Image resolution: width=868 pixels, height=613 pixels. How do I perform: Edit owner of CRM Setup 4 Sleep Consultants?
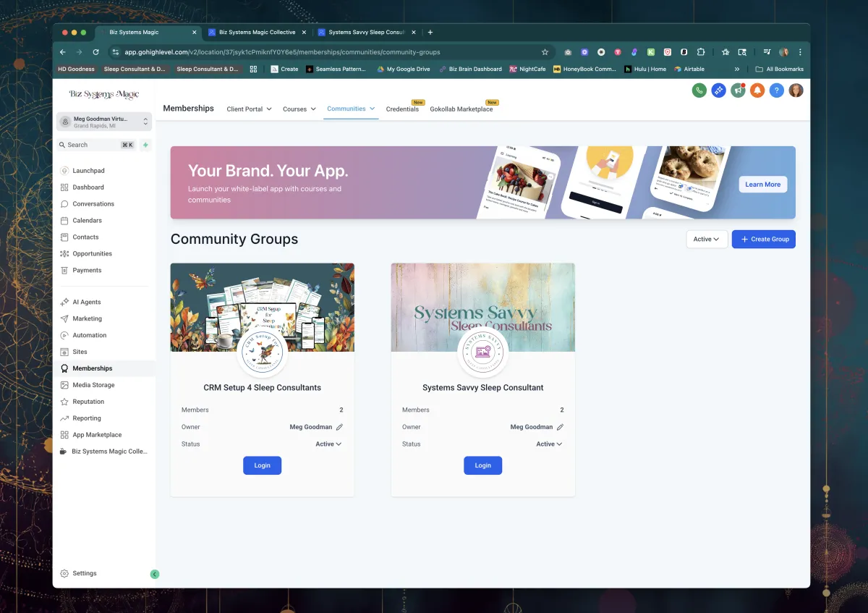click(339, 427)
